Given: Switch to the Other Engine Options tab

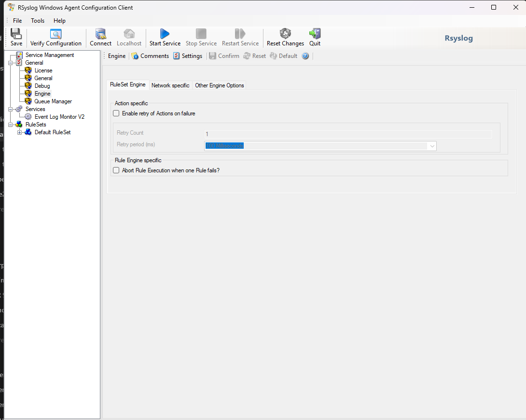Looking at the screenshot, I should pyautogui.click(x=220, y=85).
